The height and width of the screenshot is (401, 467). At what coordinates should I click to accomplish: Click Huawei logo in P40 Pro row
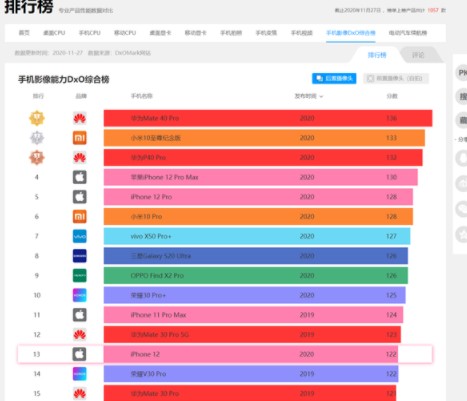[x=80, y=158]
